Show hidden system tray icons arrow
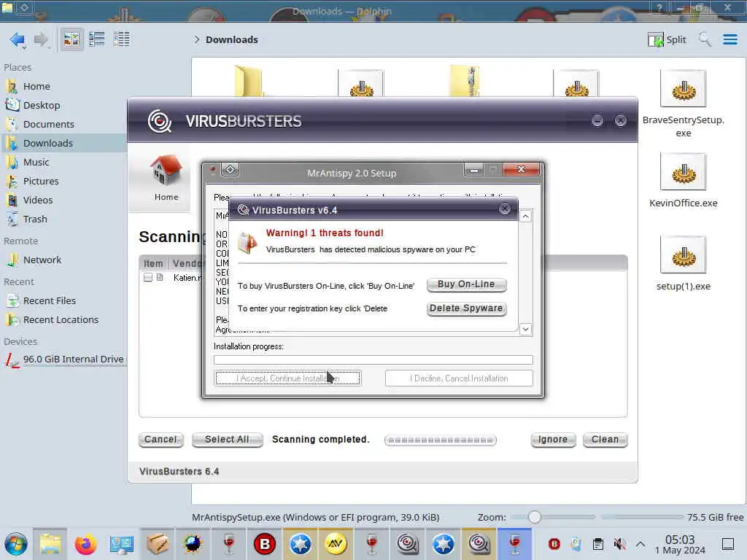This screenshot has height=560, width=747. pos(640,544)
